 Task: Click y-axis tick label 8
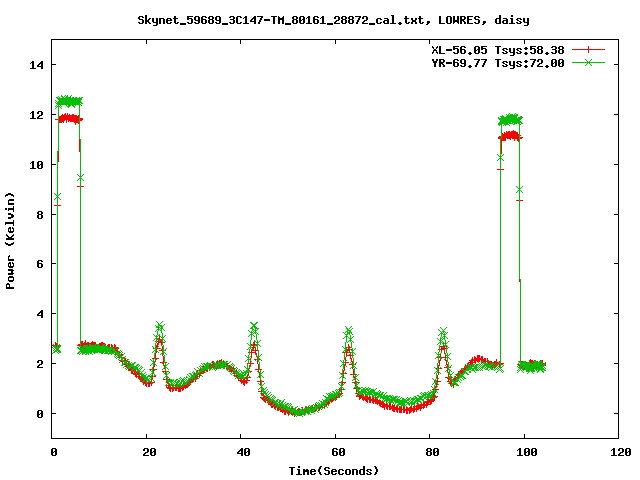[40, 215]
